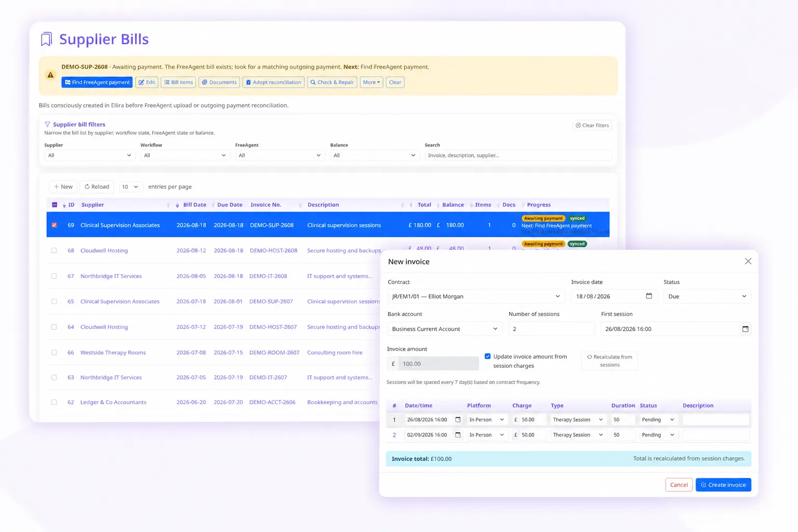Viewport: 798px width, 532px height.
Task: Check row 67 Northbridge IT Services
Action: [54, 276]
